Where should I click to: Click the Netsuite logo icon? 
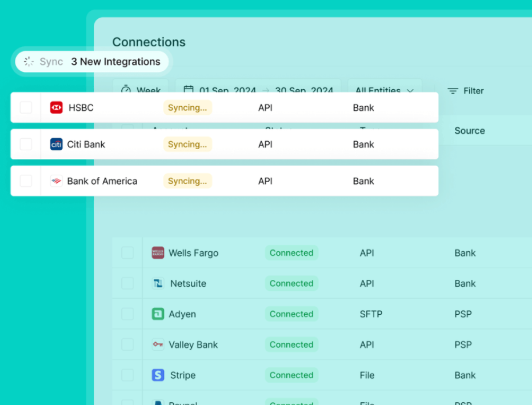(158, 283)
